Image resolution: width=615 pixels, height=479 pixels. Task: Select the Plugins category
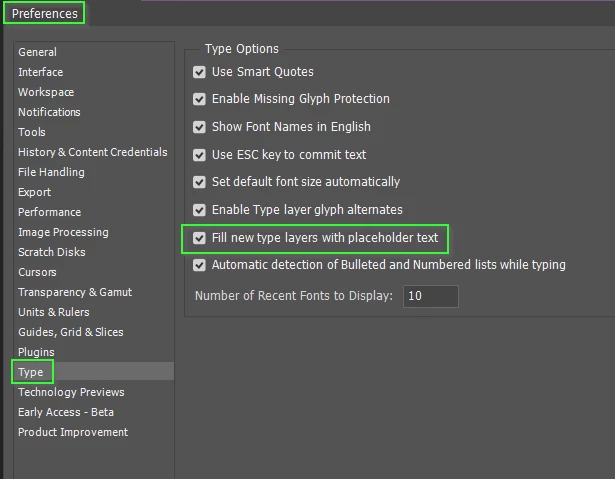pyautogui.click(x=36, y=352)
